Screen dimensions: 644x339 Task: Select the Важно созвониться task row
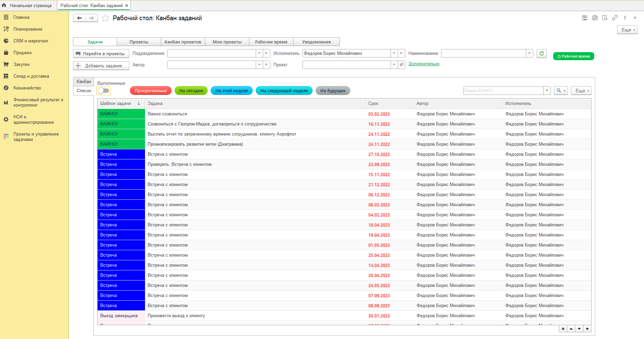[x=344, y=114]
